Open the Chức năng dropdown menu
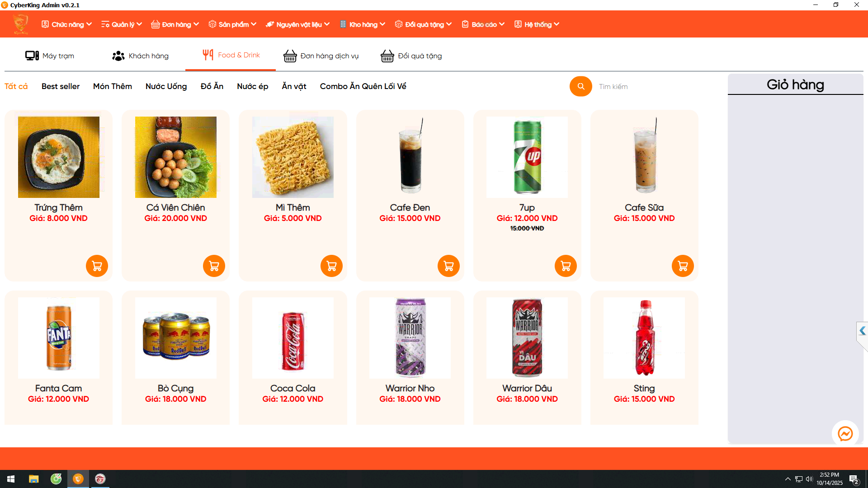This screenshot has width=868, height=488. (x=66, y=24)
